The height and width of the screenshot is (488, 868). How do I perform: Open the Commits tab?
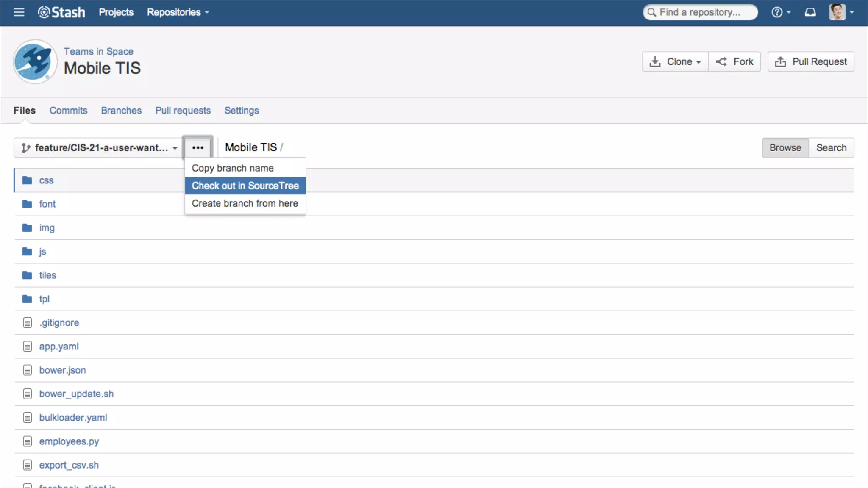click(x=68, y=111)
